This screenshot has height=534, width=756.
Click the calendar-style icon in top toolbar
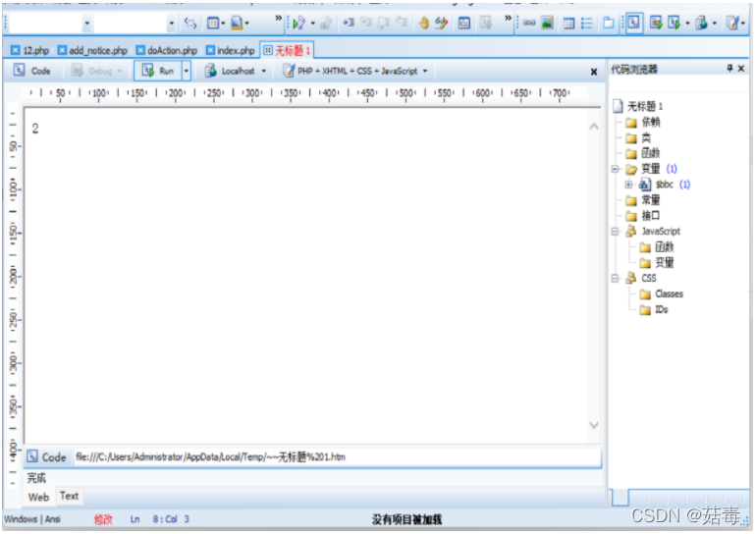pos(213,23)
